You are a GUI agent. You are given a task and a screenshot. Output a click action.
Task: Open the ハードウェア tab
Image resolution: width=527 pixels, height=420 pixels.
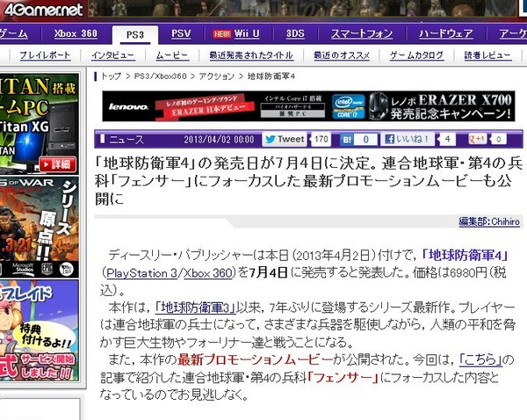tap(446, 33)
